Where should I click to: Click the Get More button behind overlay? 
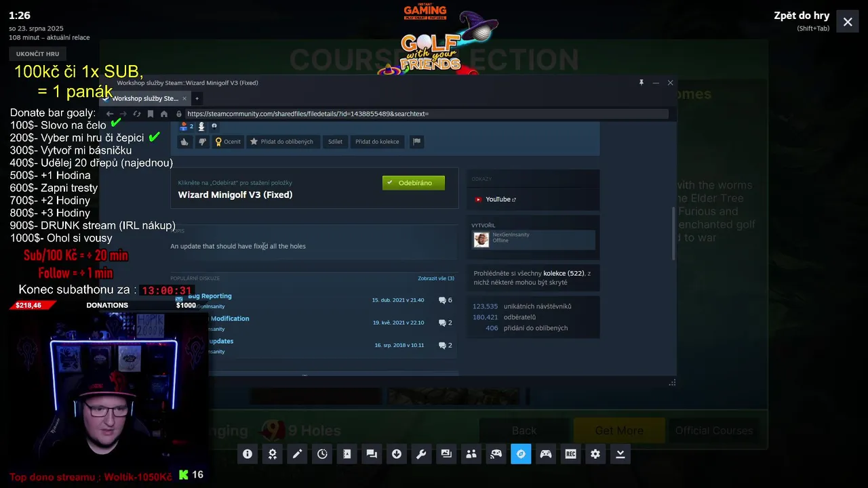(619, 430)
